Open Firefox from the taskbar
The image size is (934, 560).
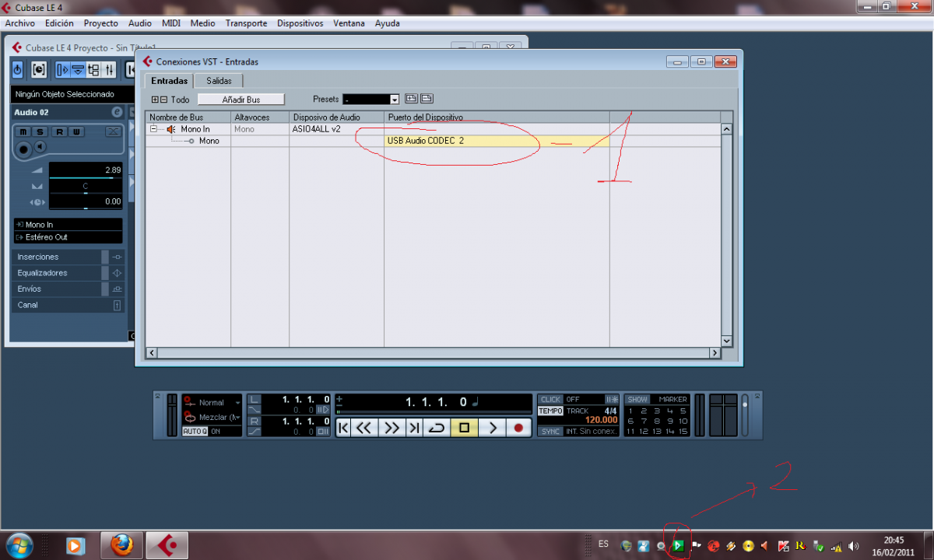pos(121,545)
